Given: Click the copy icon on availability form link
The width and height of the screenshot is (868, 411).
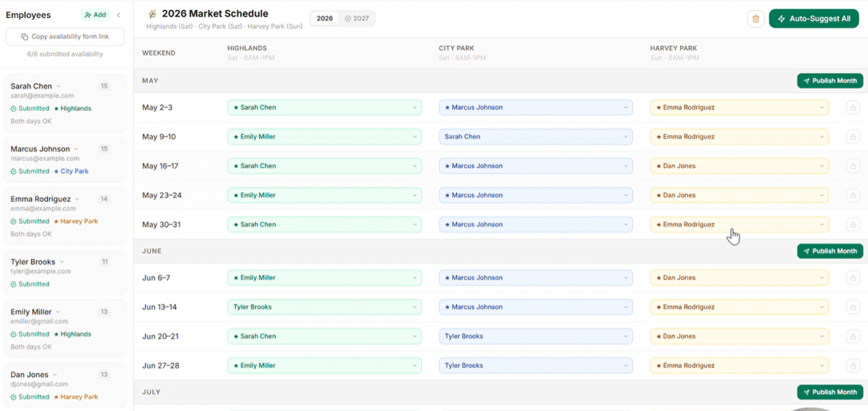Looking at the screenshot, I should coord(24,36).
